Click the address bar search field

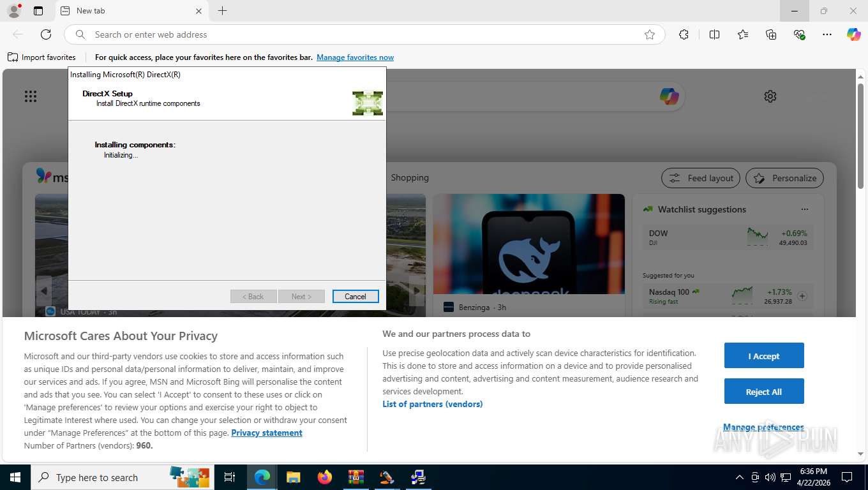(364, 34)
